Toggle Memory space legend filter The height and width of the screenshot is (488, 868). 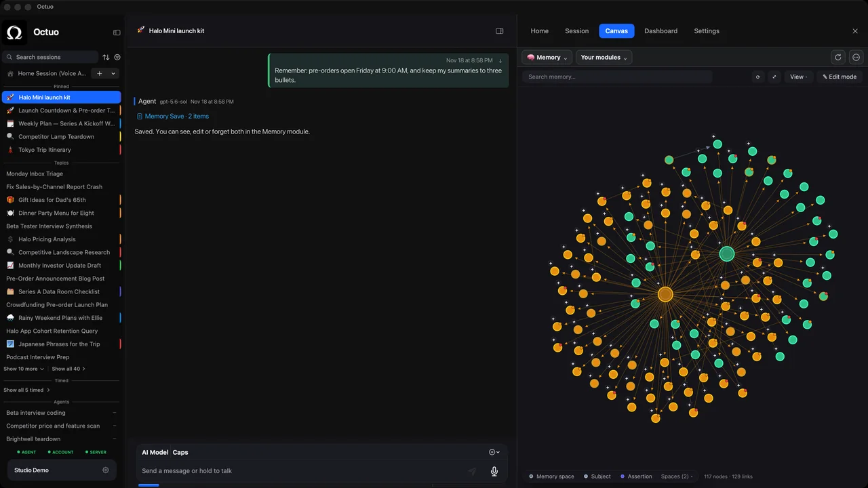pos(551,476)
